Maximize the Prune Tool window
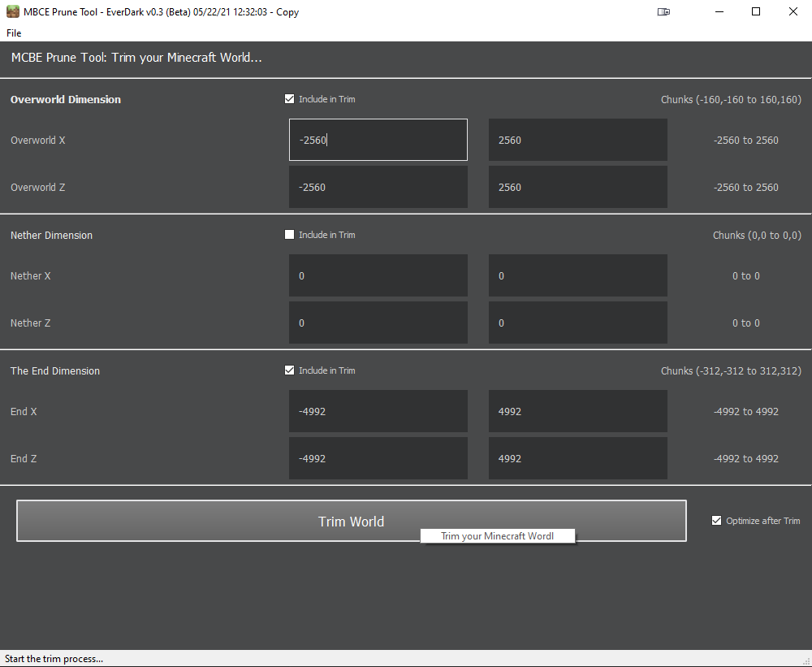The width and height of the screenshot is (812, 667). [x=756, y=12]
